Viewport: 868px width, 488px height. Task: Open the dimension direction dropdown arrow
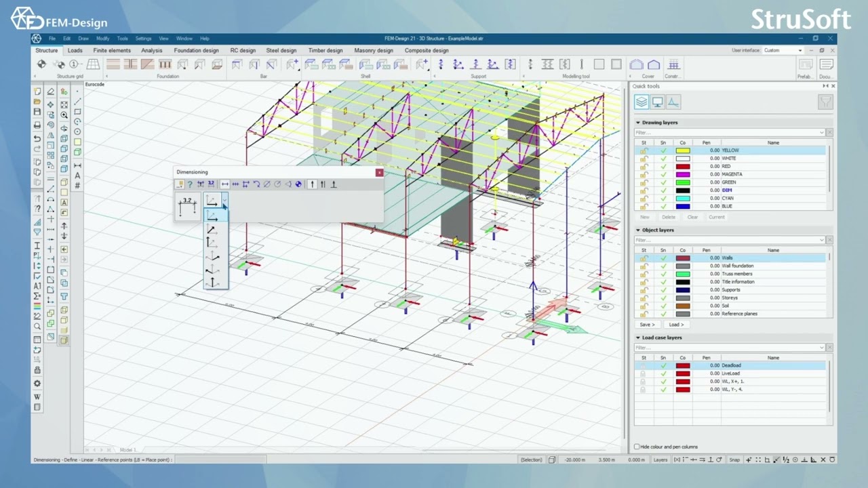(224, 201)
